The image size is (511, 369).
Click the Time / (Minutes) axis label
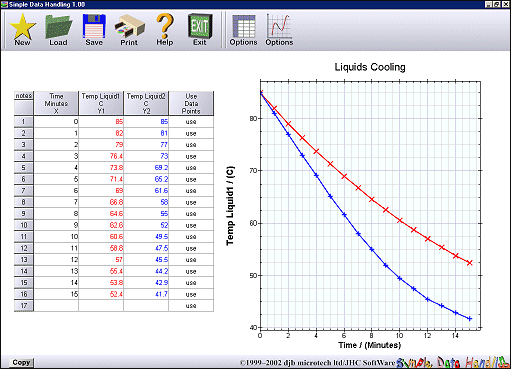click(369, 345)
